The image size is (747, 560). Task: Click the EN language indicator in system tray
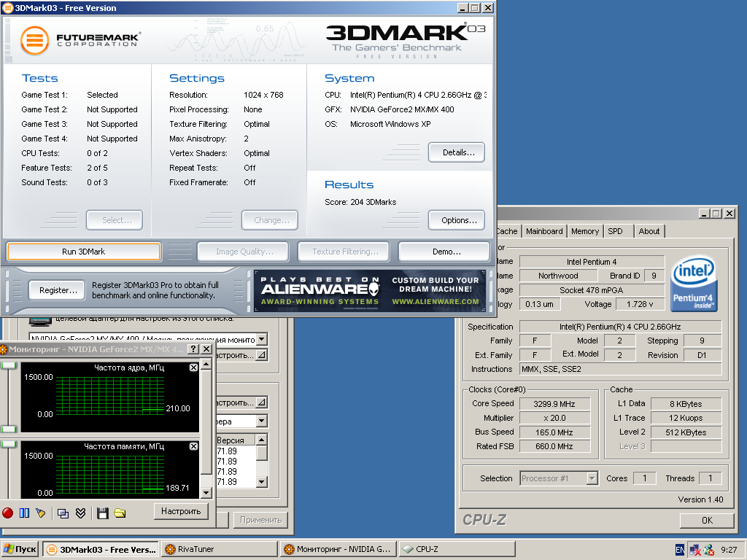(680, 550)
